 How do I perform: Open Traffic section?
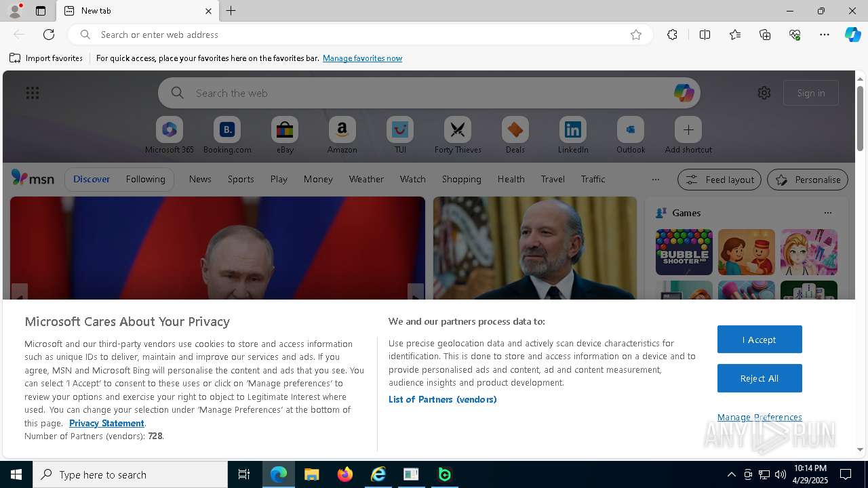(x=593, y=179)
